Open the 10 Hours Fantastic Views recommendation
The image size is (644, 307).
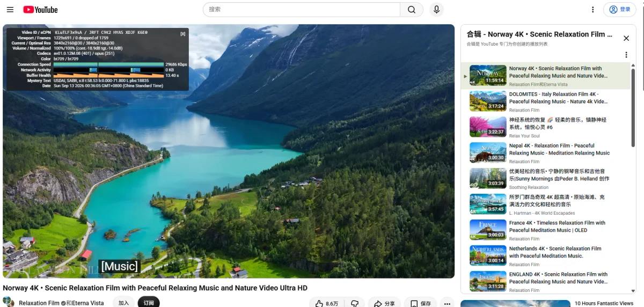tap(604, 303)
